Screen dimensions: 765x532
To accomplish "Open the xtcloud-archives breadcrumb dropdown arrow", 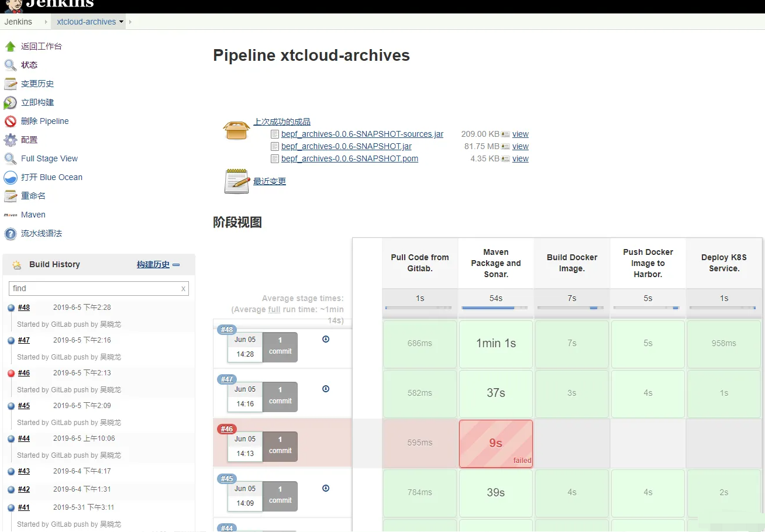I will click(122, 22).
